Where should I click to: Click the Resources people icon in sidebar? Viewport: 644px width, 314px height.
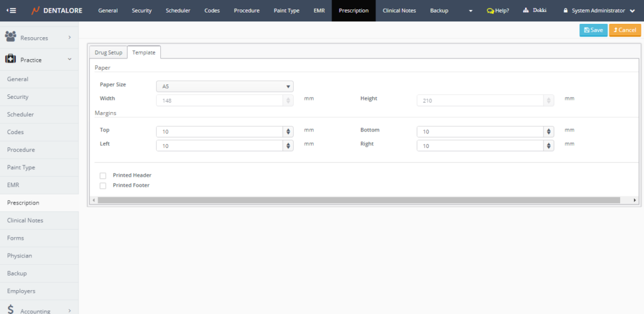coord(11,38)
